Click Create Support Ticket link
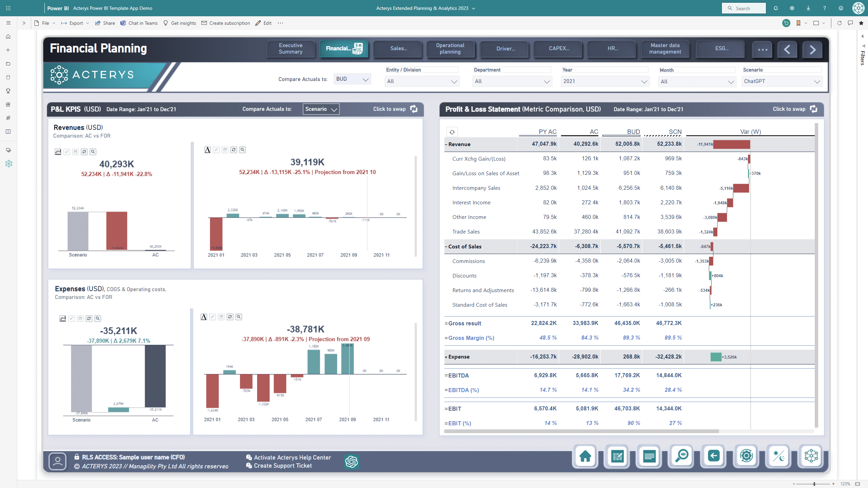The width and height of the screenshot is (868, 488). (x=279, y=466)
